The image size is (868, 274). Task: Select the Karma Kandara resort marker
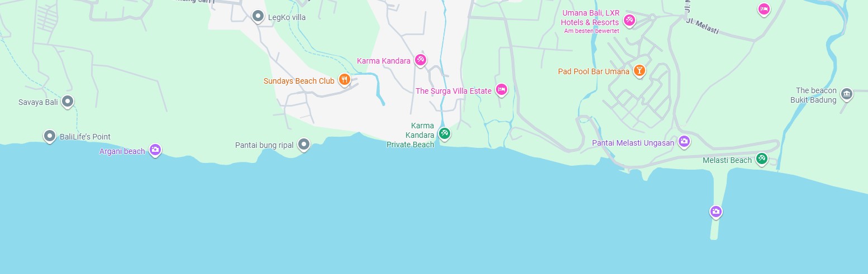point(421,60)
